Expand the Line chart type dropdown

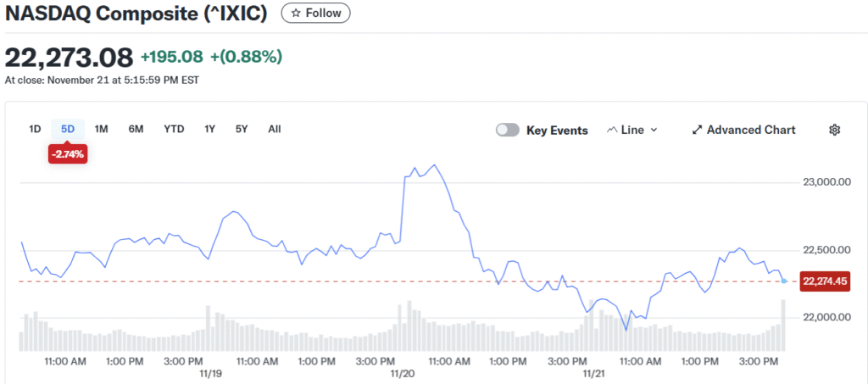(x=633, y=130)
